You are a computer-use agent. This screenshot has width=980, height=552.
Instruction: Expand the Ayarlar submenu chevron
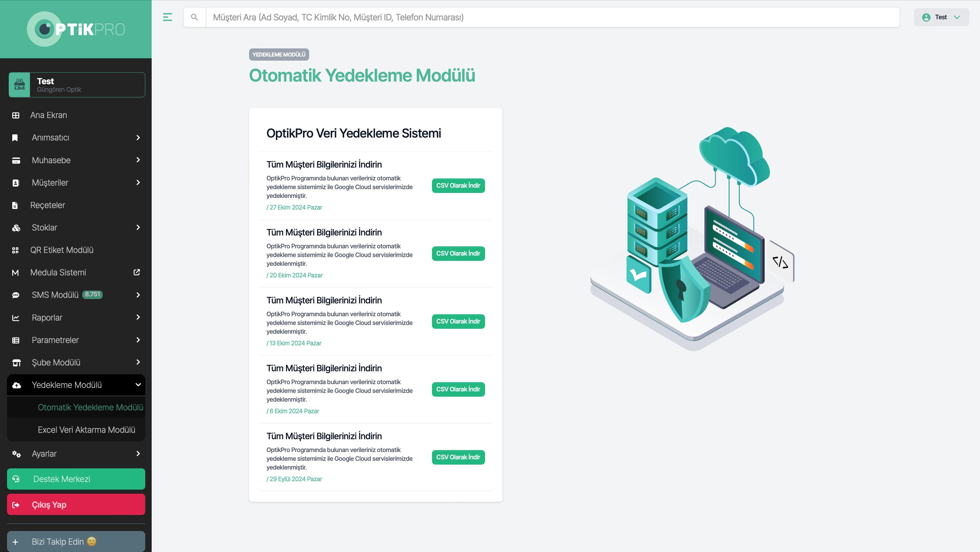pos(138,453)
